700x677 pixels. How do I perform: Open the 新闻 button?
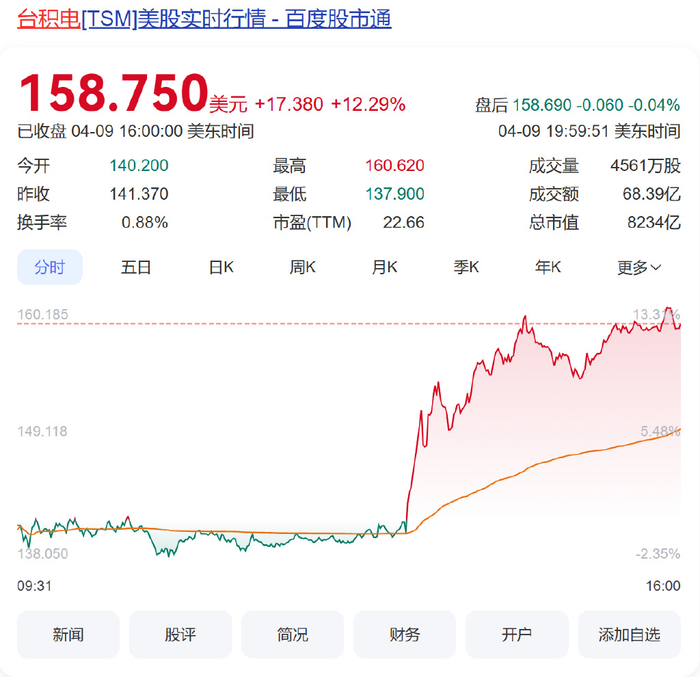coord(68,634)
